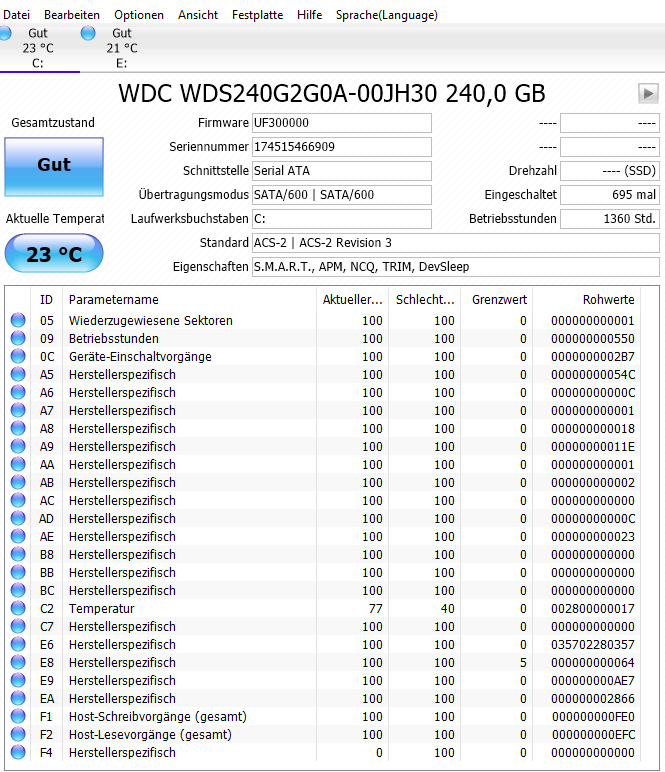This screenshot has height=772, width=665.
Task: Click status icon of row E8
Action: tap(18, 662)
